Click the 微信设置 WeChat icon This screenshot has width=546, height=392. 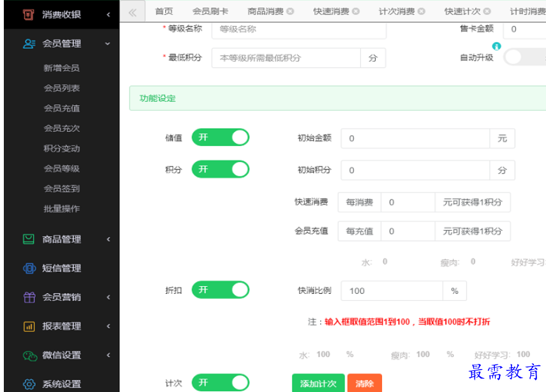29,355
